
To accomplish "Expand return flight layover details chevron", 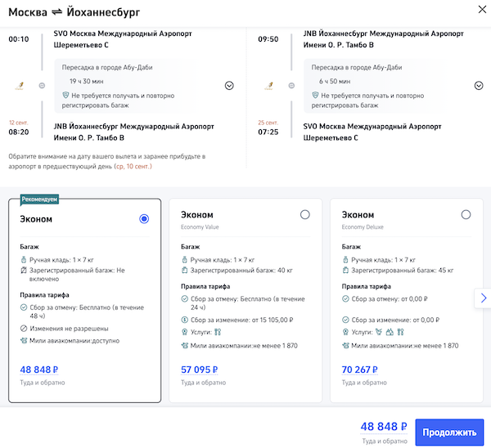I will [479, 86].
